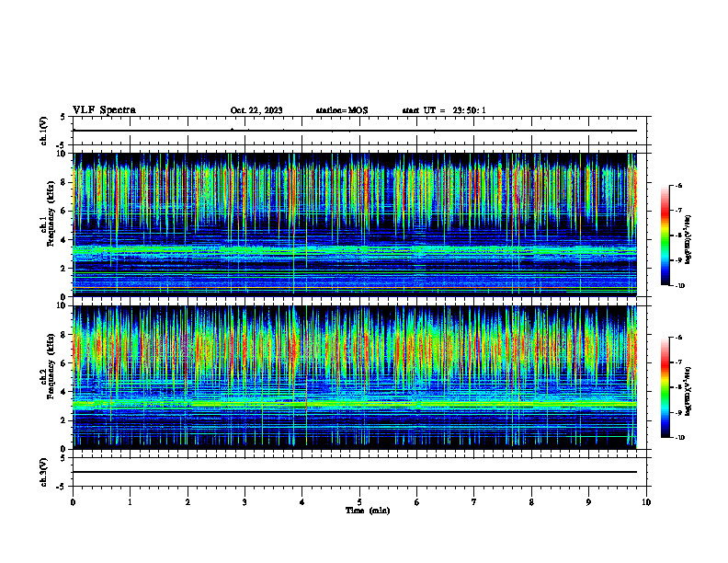This screenshot has height=563, width=728.
Task: Click the ch.2 spectrogram panel
Action: pyautogui.click(x=355, y=377)
